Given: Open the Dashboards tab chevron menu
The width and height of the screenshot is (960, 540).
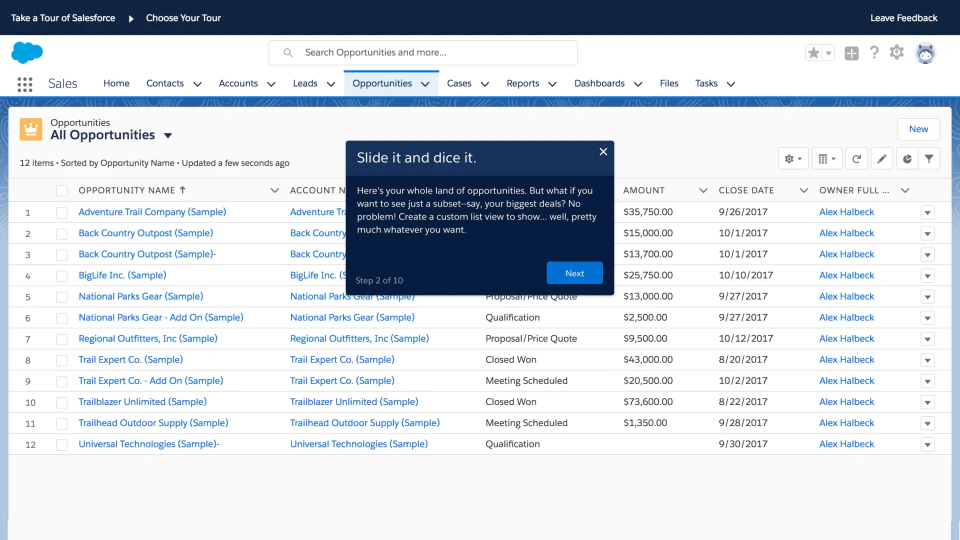Looking at the screenshot, I should click(x=638, y=84).
